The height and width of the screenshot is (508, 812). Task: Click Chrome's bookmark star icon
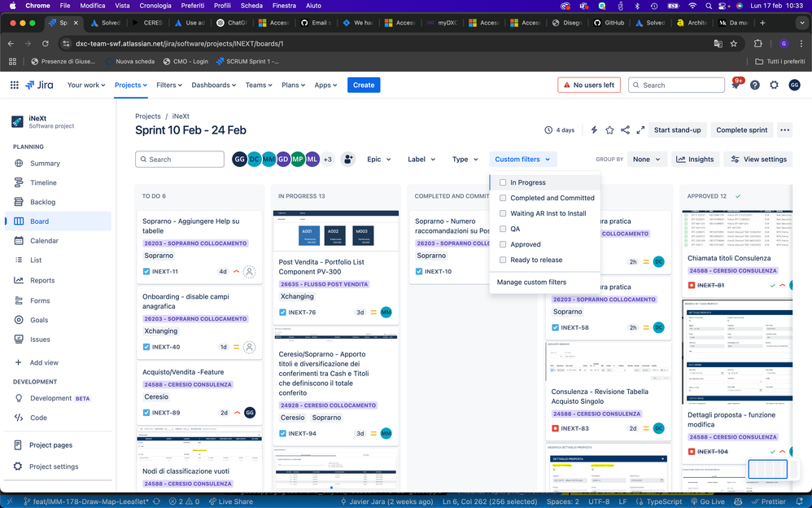[x=734, y=43]
